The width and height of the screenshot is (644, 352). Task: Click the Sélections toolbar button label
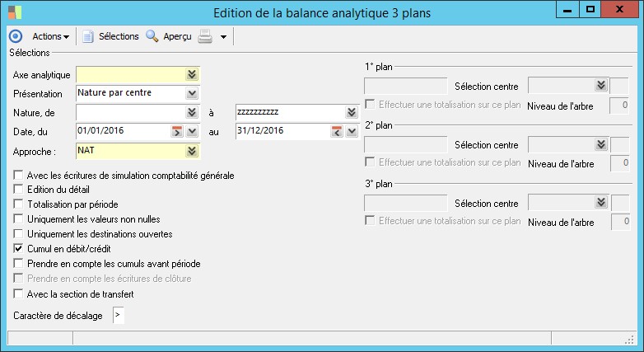coord(119,36)
